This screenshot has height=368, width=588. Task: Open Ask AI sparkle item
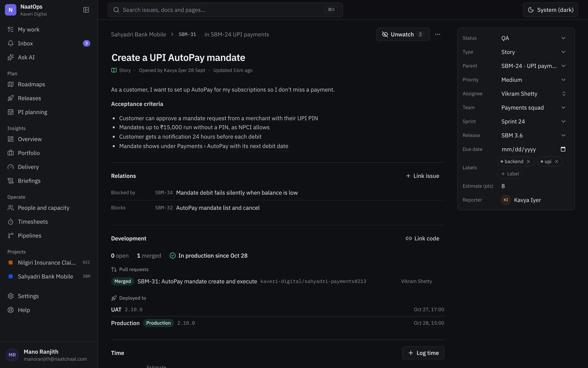click(x=49, y=57)
